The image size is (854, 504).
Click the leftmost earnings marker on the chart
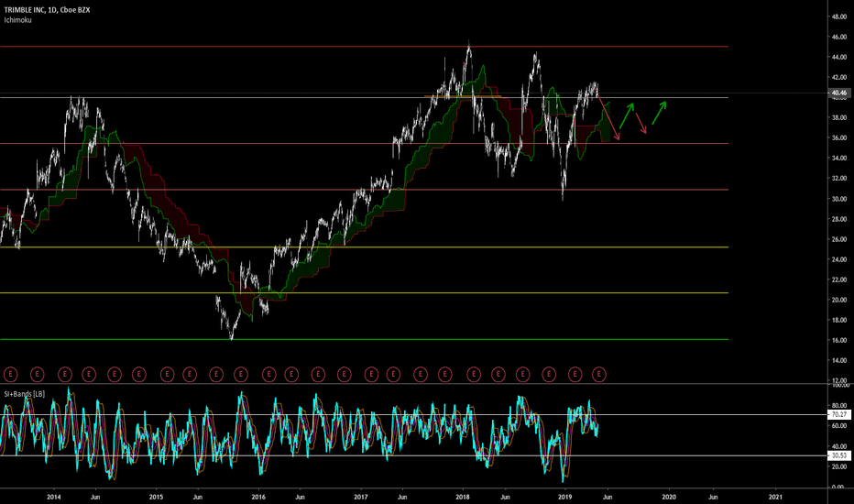point(10,374)
